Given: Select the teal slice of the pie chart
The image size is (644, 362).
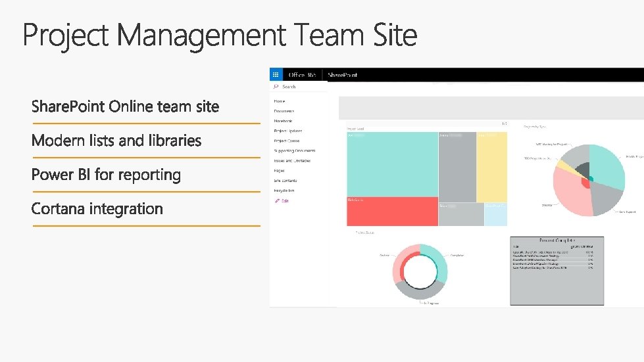Looking at the screenshot, I should click(x=607, y=167).
